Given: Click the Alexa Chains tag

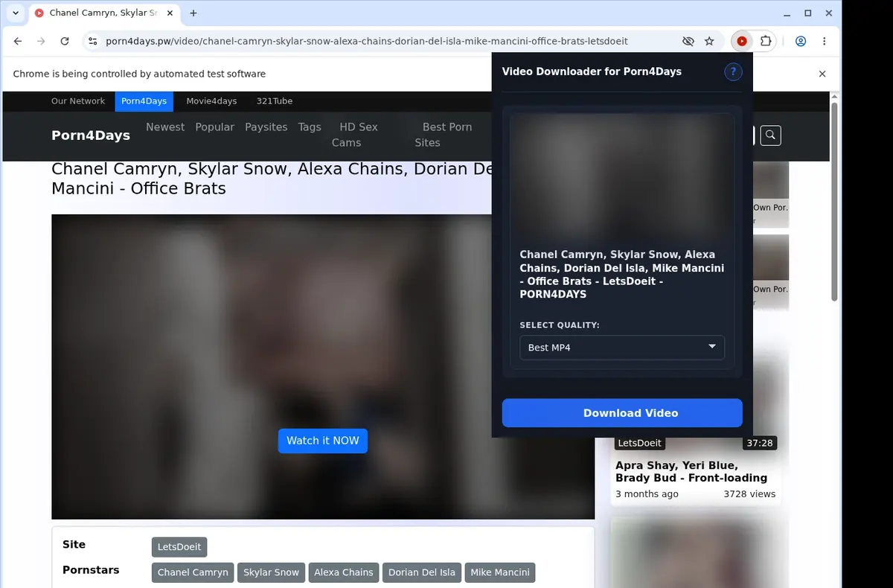Looking at the screenshot, I should click(344, 572).
